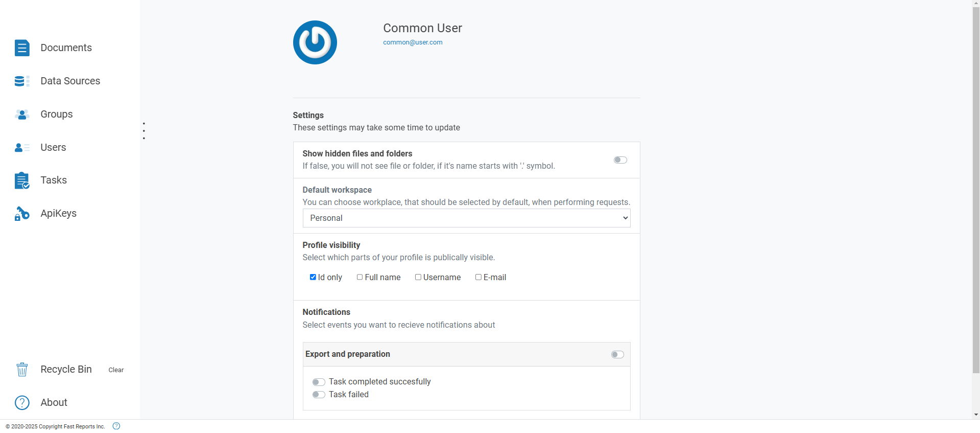Enable the Task failed notification
The width and height of the screenshot is (980, 433).
319,395
